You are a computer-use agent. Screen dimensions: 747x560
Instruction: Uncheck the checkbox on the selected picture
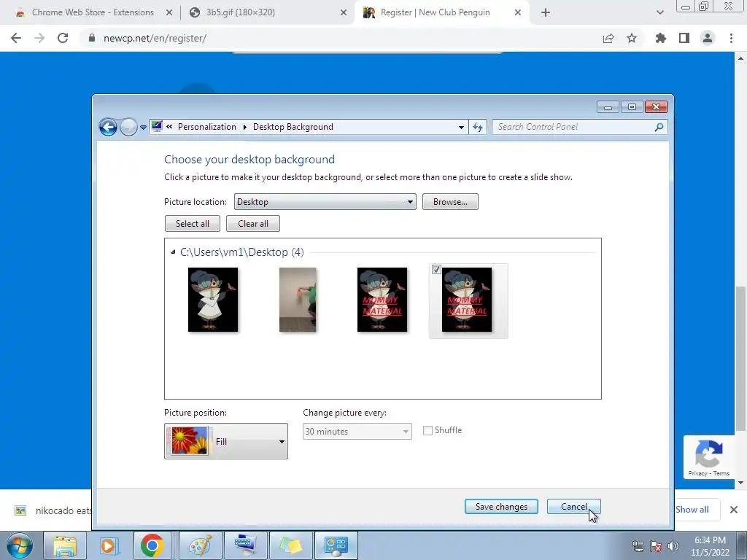click(x=436, y=270)
